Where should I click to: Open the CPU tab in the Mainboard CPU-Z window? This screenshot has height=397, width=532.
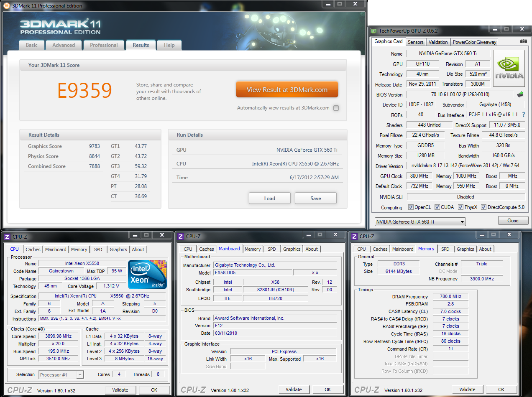[x=188, y=249]
